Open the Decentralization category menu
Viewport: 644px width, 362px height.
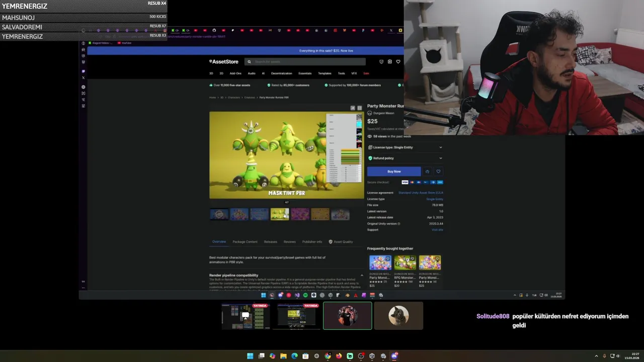(x=282, y=73)
